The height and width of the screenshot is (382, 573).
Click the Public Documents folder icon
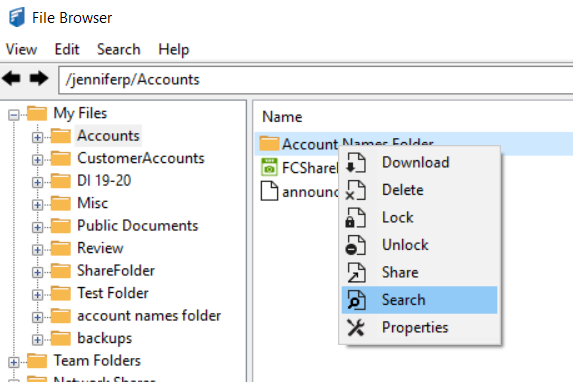tap(61, 226)
